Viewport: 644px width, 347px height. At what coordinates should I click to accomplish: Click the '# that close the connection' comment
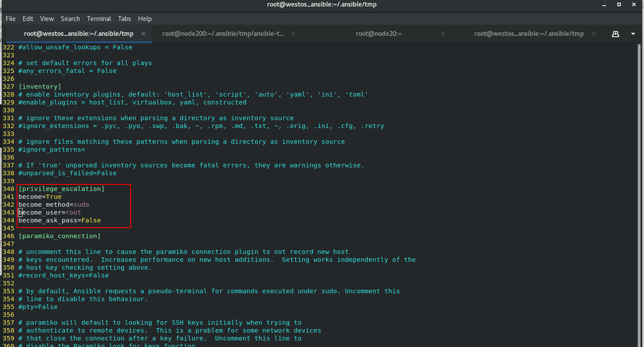pos(160,338)
